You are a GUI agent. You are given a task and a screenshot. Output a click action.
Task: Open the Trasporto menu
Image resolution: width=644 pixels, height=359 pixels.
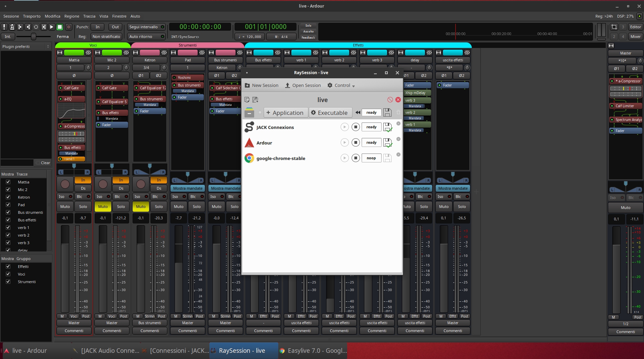coord(32,16)
